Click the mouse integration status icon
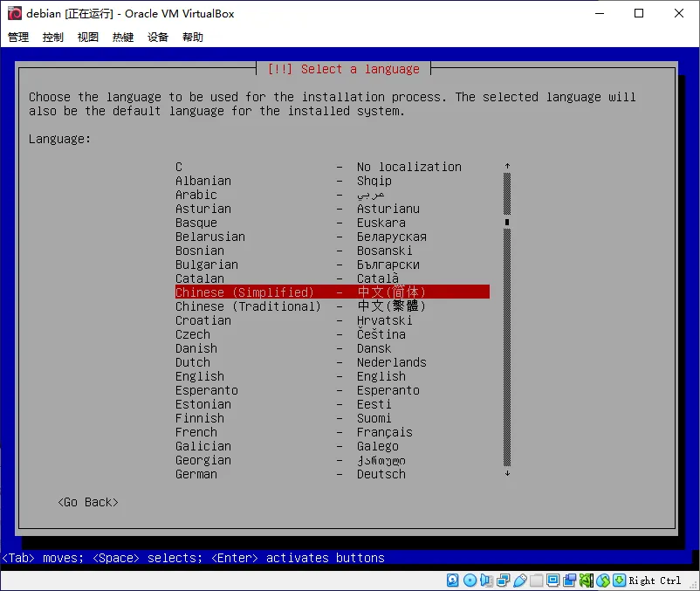 [602, 581]
